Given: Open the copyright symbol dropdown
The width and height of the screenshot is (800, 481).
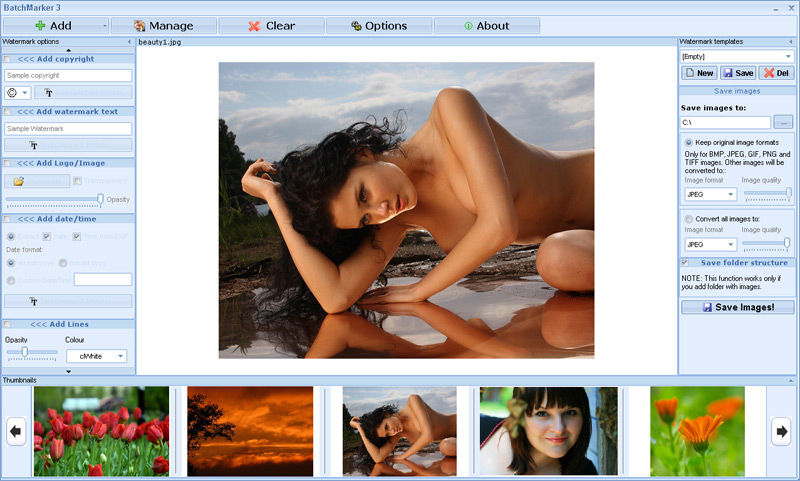Looking at the screenshot, I should coord(19,92).
